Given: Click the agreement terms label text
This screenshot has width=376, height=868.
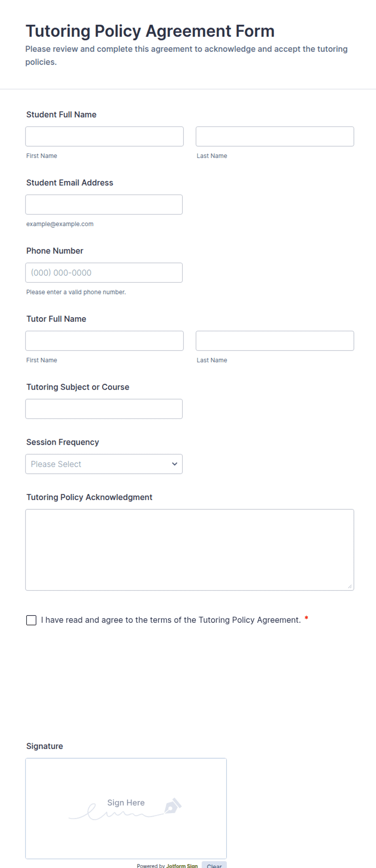Looking at the screenshot, I should (x=171, y=620).
